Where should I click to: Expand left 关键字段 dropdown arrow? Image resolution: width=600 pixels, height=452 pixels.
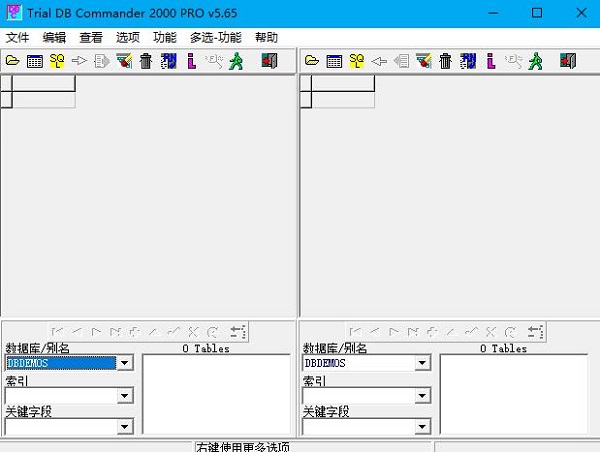[125, 427]
